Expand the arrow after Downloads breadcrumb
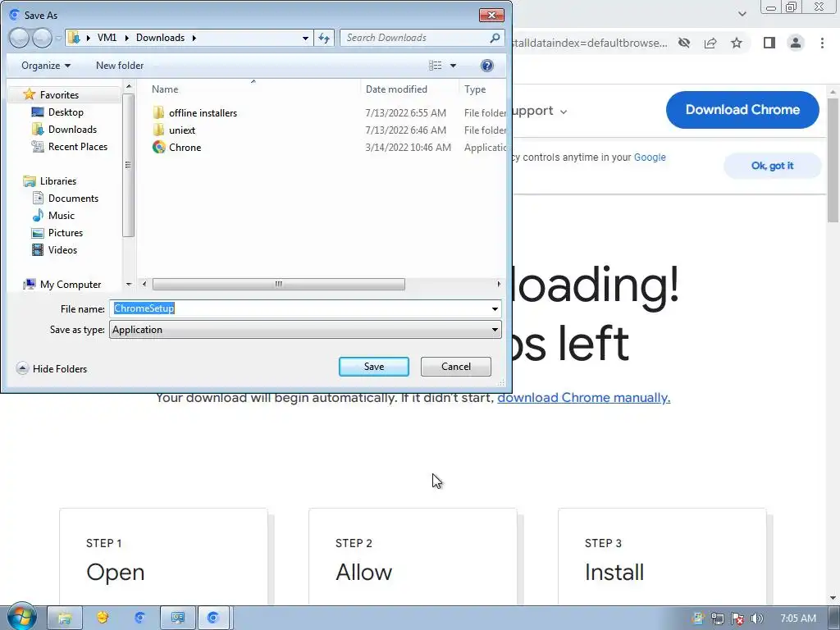This screenshot has height=630, width=840. tap(194, 38)
